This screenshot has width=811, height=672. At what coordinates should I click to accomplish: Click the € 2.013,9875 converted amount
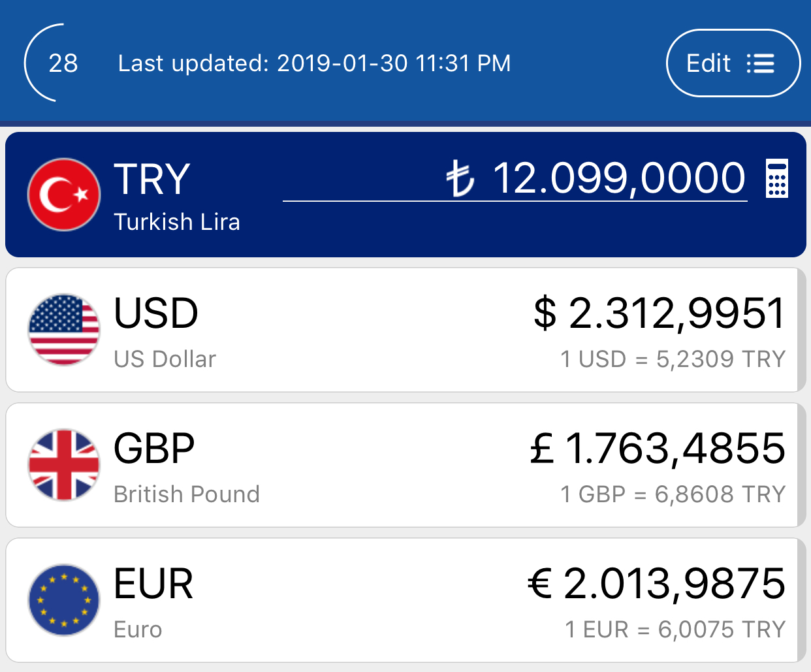(656, 584)
